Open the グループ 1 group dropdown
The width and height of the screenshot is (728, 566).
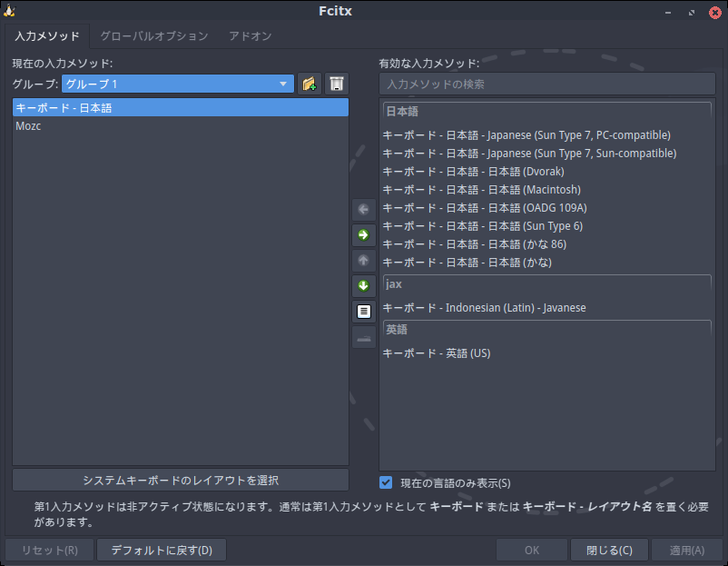click(x=177, y=84)
